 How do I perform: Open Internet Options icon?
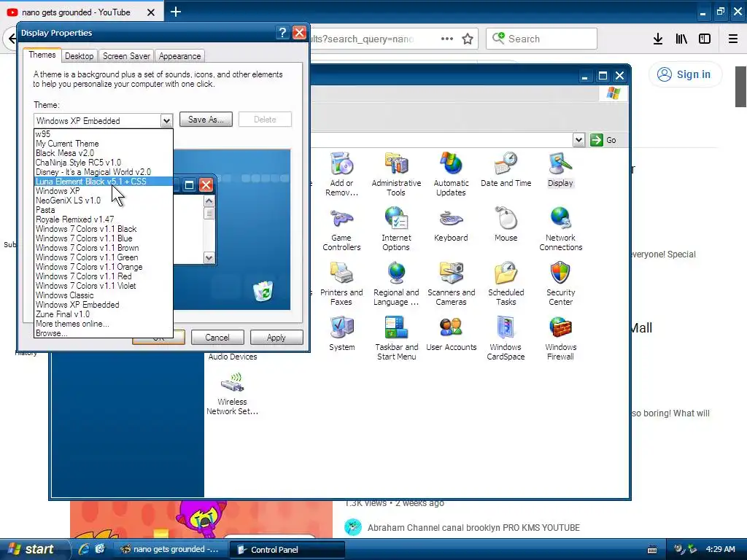click(x=396, y=228)
